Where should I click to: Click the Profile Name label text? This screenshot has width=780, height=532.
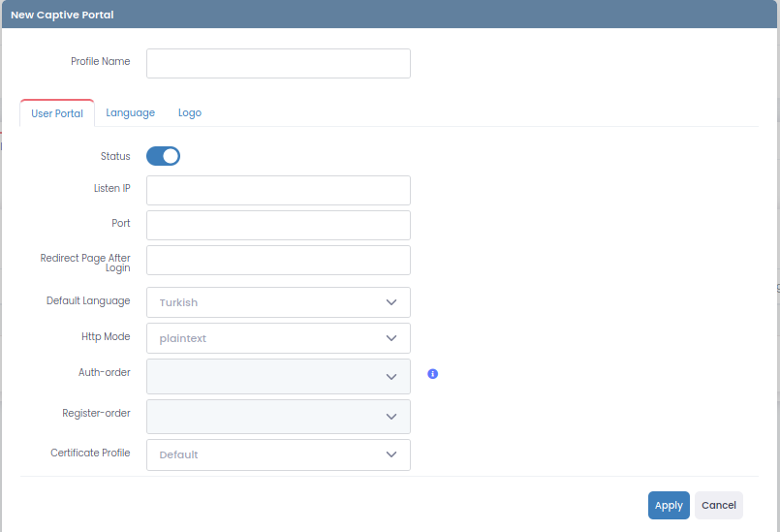100,62
